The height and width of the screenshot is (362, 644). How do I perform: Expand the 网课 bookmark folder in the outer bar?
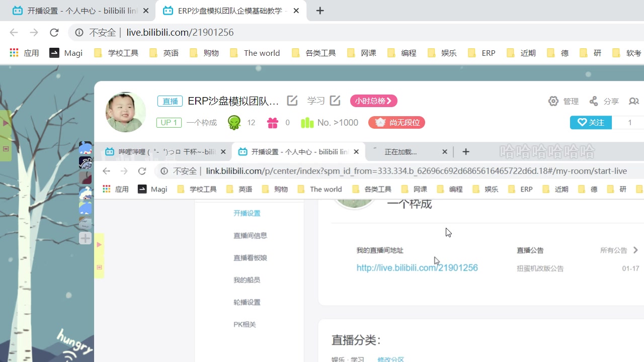(x=362, y=53)
